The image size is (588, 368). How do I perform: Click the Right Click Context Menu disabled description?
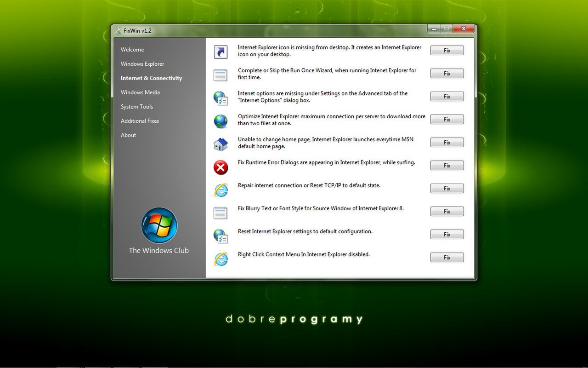[304, 254]
